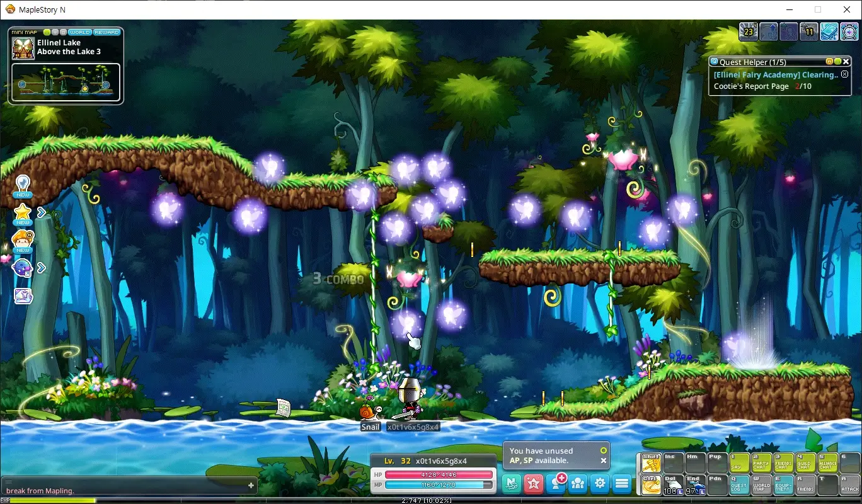This screenshot has height=504, width=862.
Task: Click the player name tag x0t1v6x5g8x4
Action: pyautogui.click(x=413, y=427)
